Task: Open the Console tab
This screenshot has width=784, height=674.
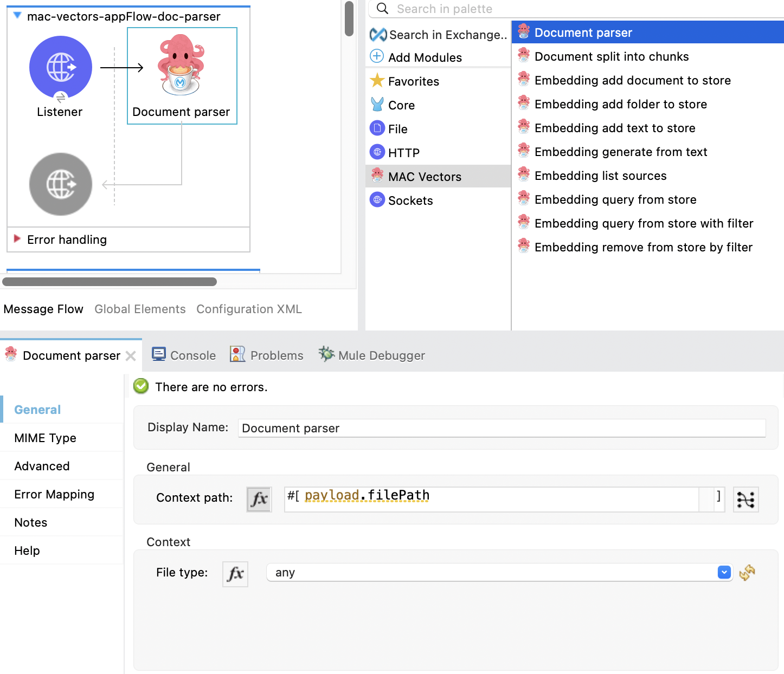Action: point(184,355)
